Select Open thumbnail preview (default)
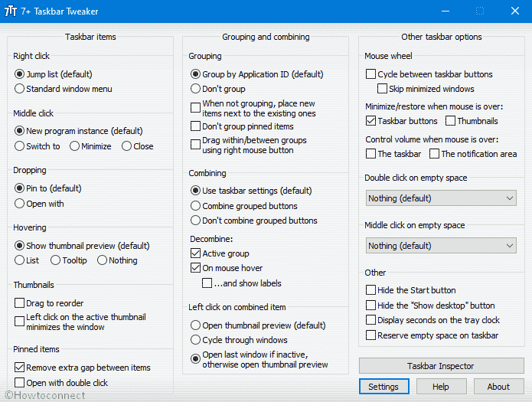Image resolution: width=532 pixels, height=402 pixels. click(195, 325)
